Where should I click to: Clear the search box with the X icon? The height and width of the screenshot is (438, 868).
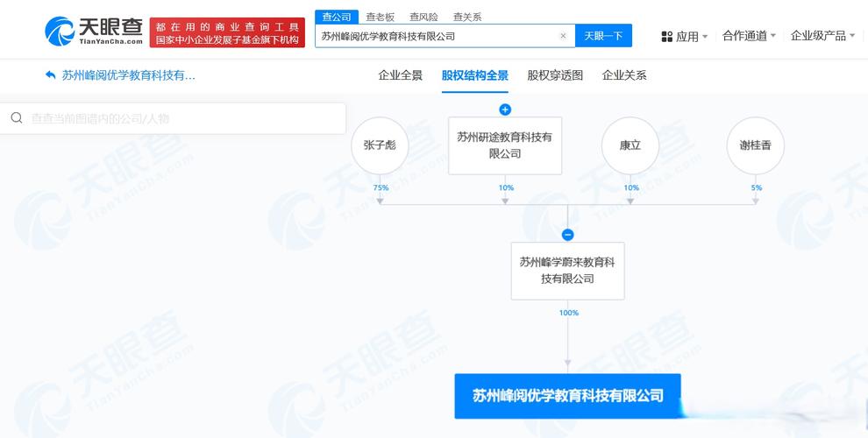[563, 36]
